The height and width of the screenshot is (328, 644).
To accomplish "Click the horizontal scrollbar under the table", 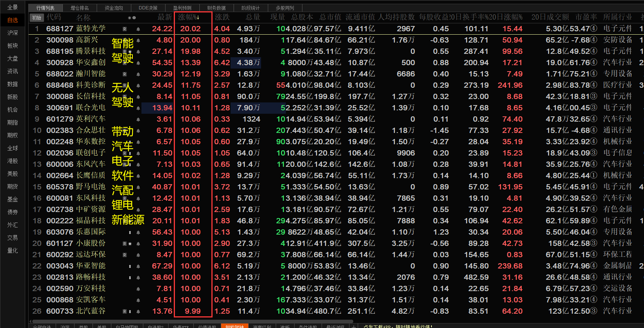I will click(x=193, y=321).
